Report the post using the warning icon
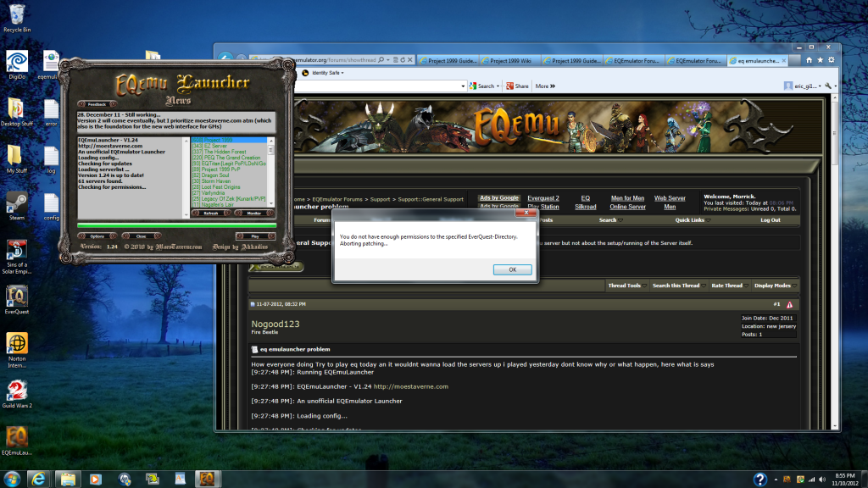 point(789,304)
